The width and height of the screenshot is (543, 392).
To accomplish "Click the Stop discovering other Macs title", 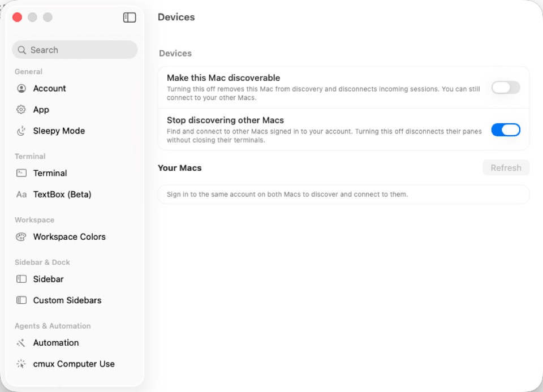I will [226, 120].
